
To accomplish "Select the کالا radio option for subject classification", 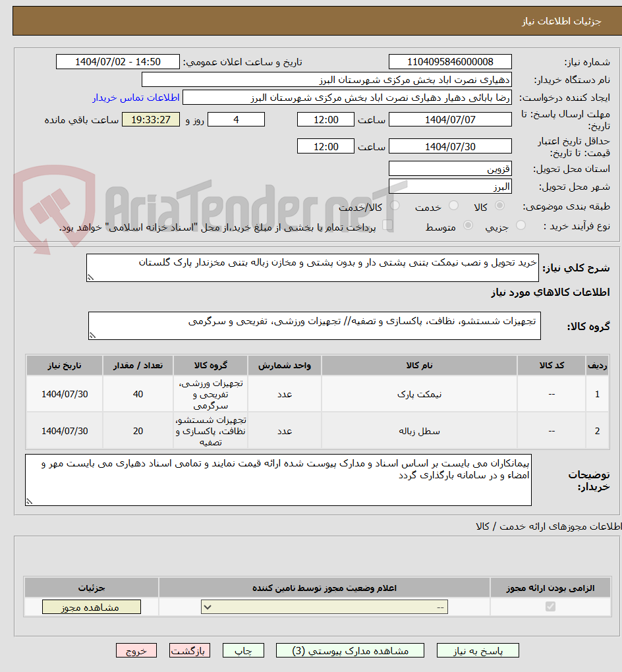I will pos(500,205).
